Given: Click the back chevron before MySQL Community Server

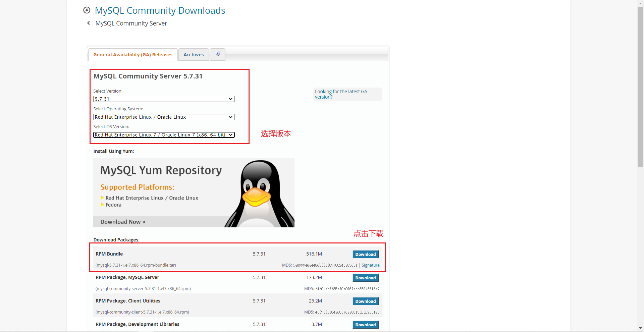Looking at the screenshot, I should pyautogui.click(x=89, y=23).
